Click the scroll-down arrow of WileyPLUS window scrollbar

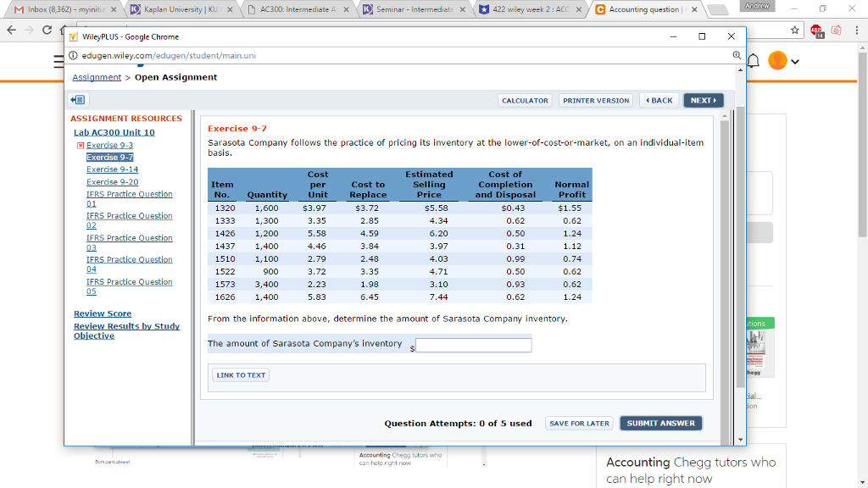pos(741,440)
